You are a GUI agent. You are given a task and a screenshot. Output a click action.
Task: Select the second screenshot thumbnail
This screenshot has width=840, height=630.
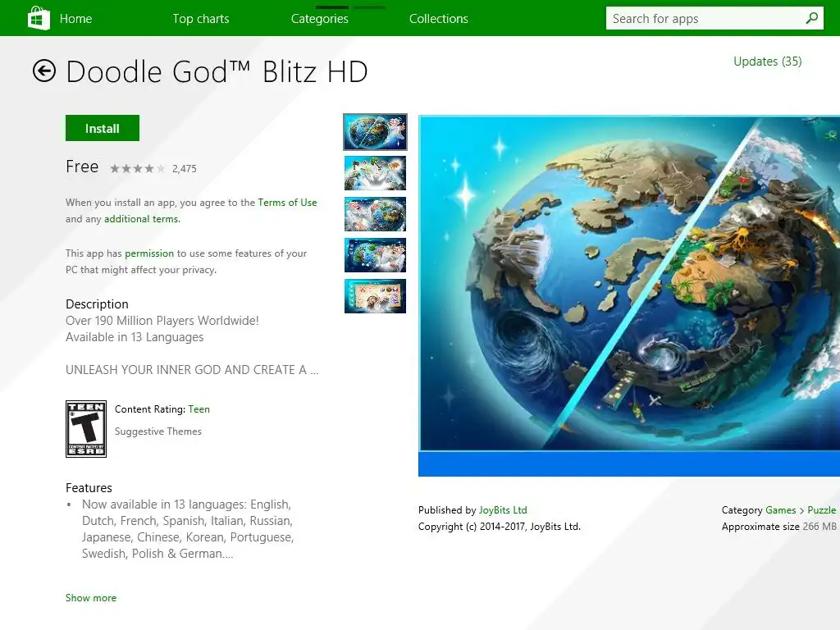point(375,173)
